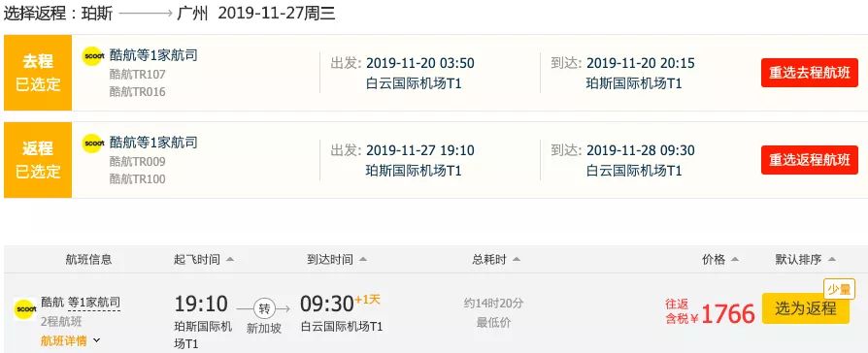Open the 默认排序 sort option
This screenshot has height=353, width=868.
pos(806,259)
